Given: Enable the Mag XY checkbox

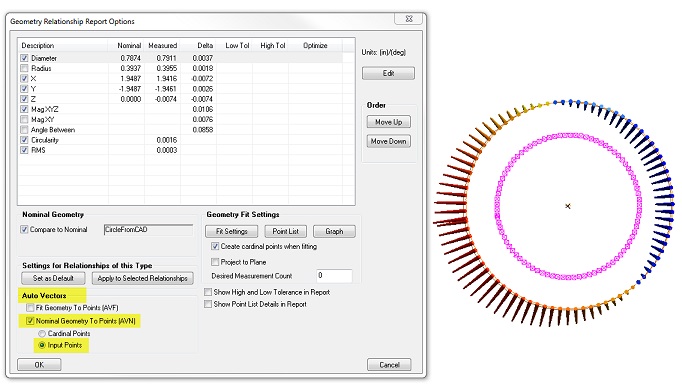Looking at the screenshot, I should [24, 119].
